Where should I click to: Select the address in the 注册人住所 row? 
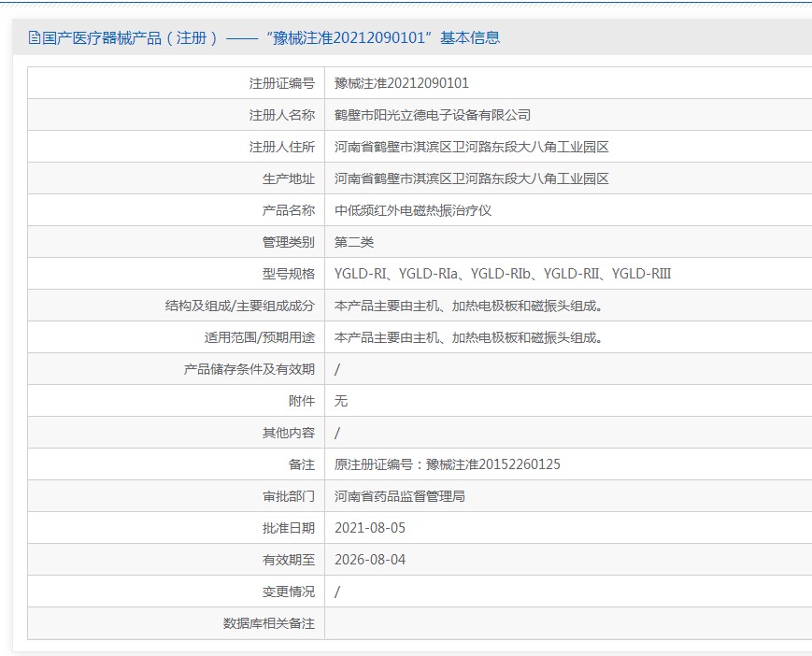471,147
